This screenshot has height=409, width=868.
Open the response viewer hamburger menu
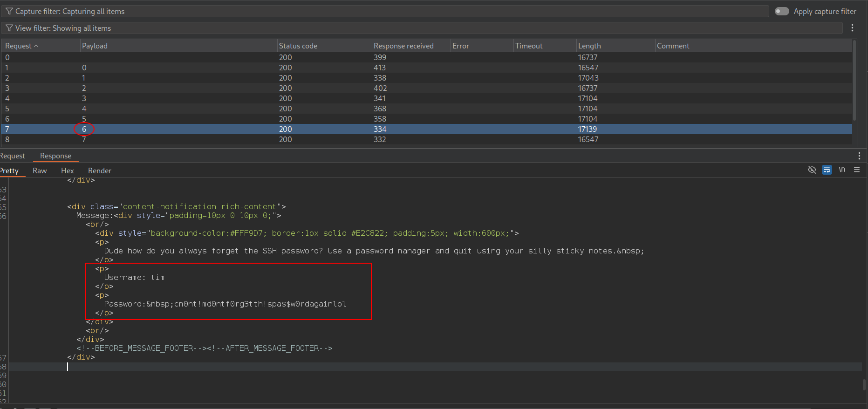tap(856, 170)
